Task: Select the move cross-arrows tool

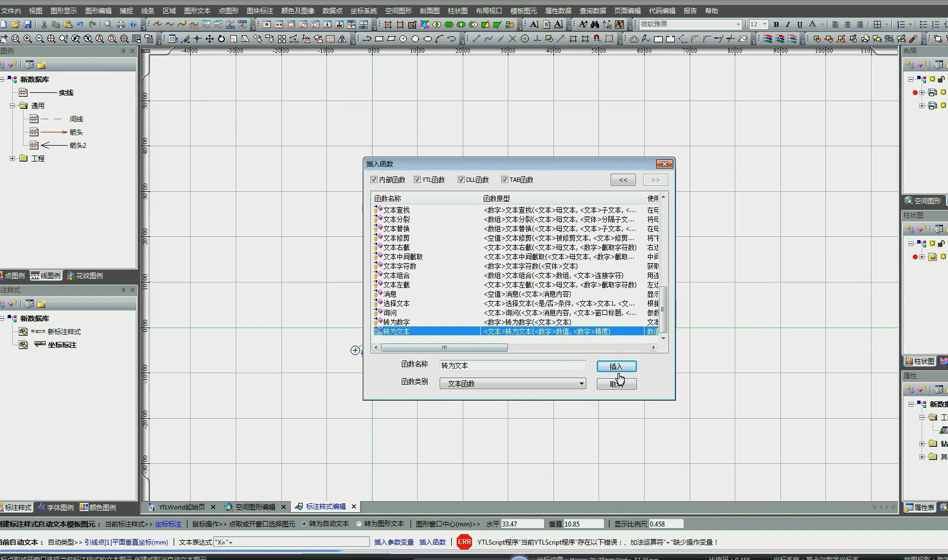Action: 209,38
